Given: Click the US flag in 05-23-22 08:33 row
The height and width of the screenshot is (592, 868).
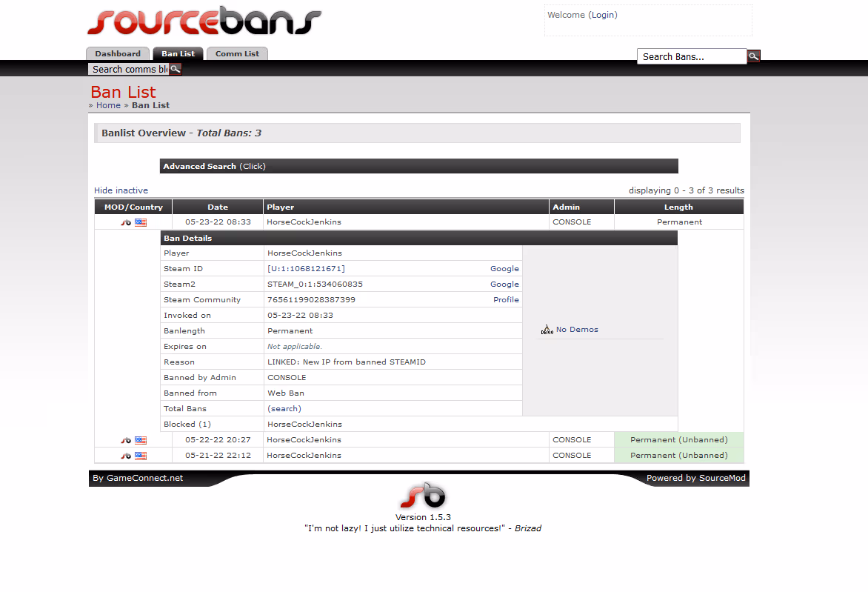Looking at the screenshot, I should click(141, 222).
